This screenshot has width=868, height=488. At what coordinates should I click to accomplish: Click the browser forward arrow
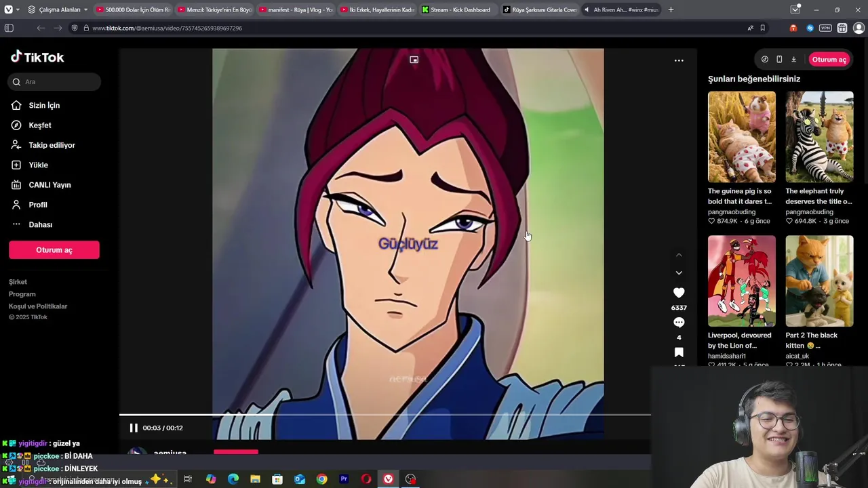click(x=58, y=28)
